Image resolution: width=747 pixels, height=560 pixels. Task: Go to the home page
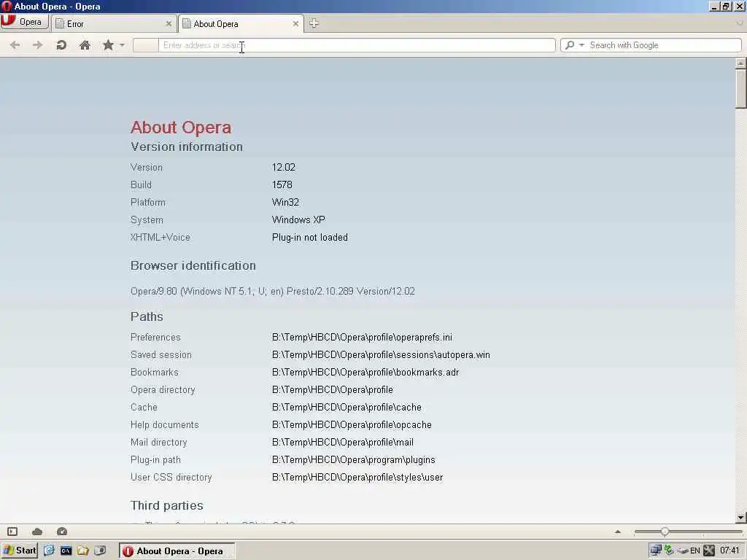[85, 45]
